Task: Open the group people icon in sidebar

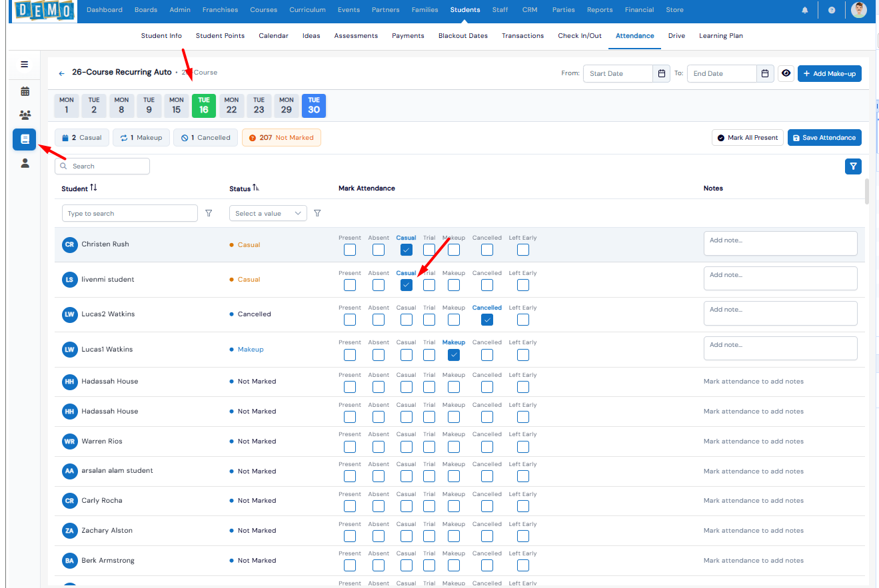Action: pyautogui.click(x=25, y=115)
